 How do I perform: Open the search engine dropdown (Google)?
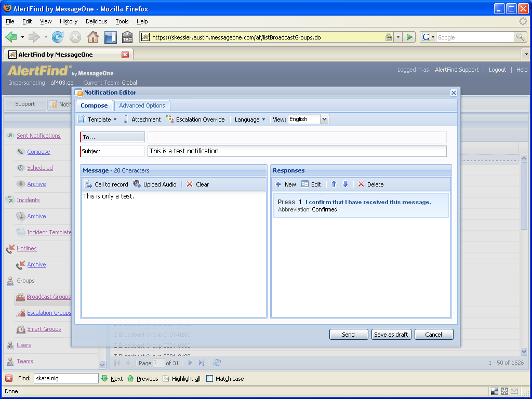pyautogui.click(x=428, y=37)
